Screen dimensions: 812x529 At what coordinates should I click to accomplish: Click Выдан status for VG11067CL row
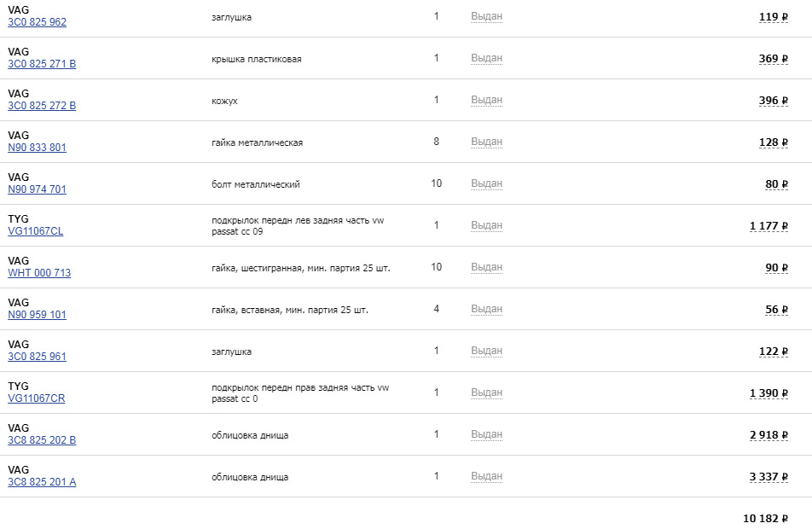pos(486,225)
